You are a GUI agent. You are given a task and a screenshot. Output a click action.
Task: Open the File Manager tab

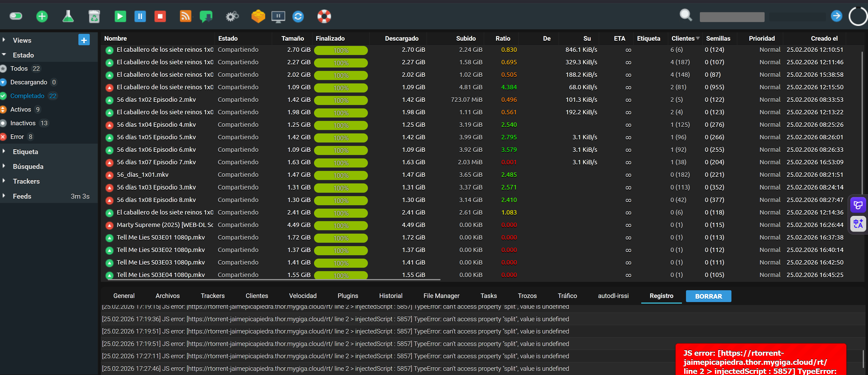point(441,296)
